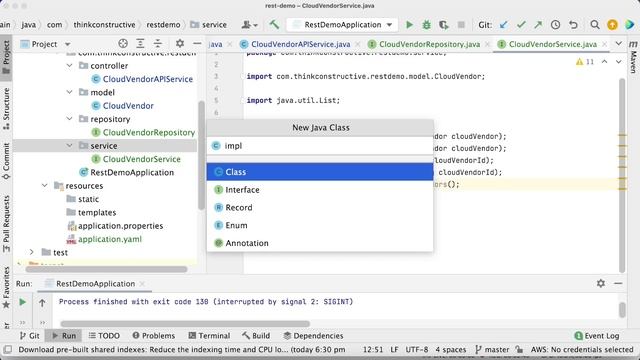Click the Project tree horizontal scrollbar
The height and width of the screenshot is (360, 640).
click(x=107, y=269)
